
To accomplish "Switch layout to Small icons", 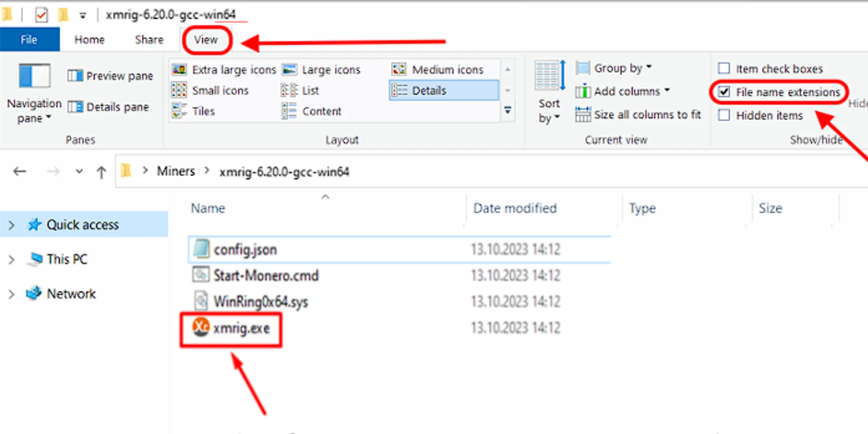I will click(210, 91).
